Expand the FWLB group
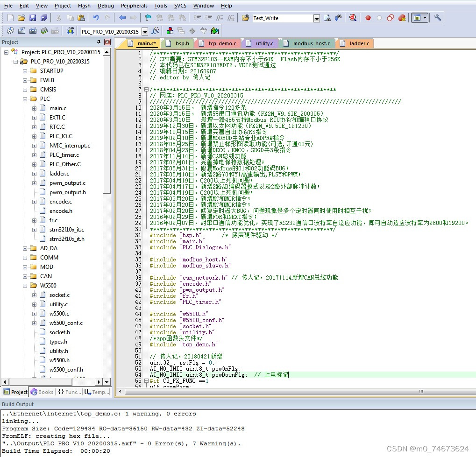Image resolution: width=476 pixels, height=457 pixels. tap(25, 80)
